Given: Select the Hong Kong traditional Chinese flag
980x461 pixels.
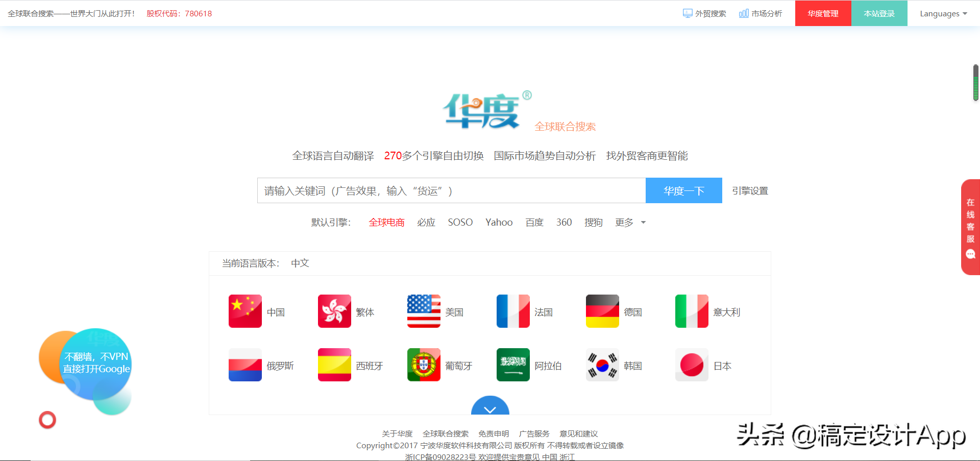Looking at the screenshot, I should (x=334, y=311).
